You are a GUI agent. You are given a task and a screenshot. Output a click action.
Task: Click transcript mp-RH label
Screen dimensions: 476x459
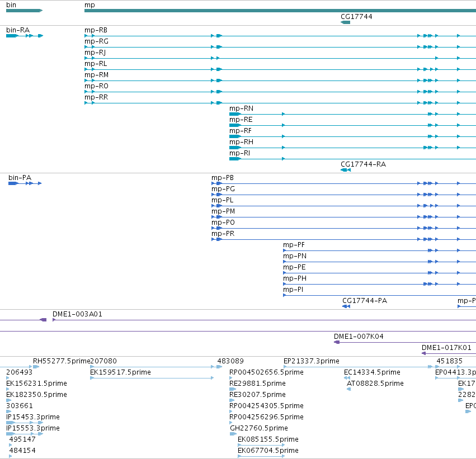(x=241, y=142)
